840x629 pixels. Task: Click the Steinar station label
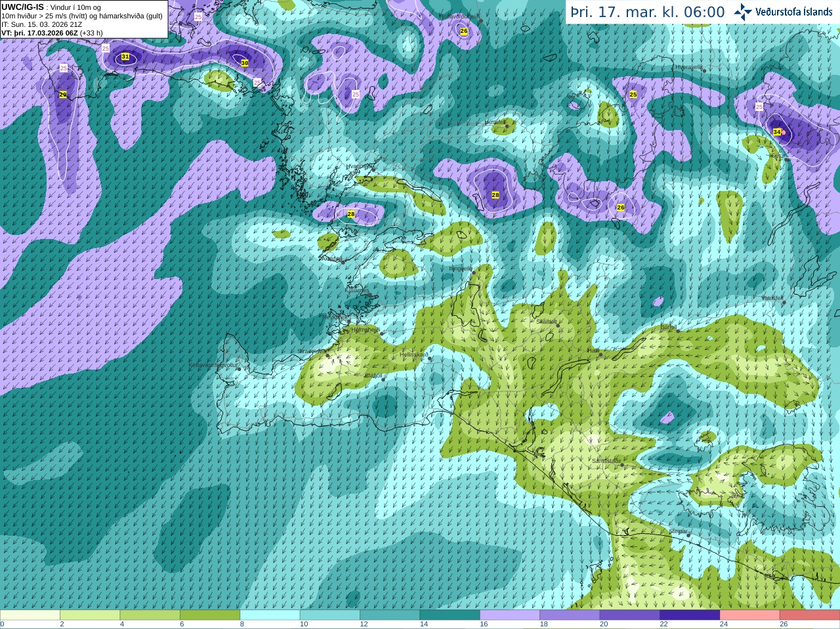pyautogui.click(x=678, y=531)
